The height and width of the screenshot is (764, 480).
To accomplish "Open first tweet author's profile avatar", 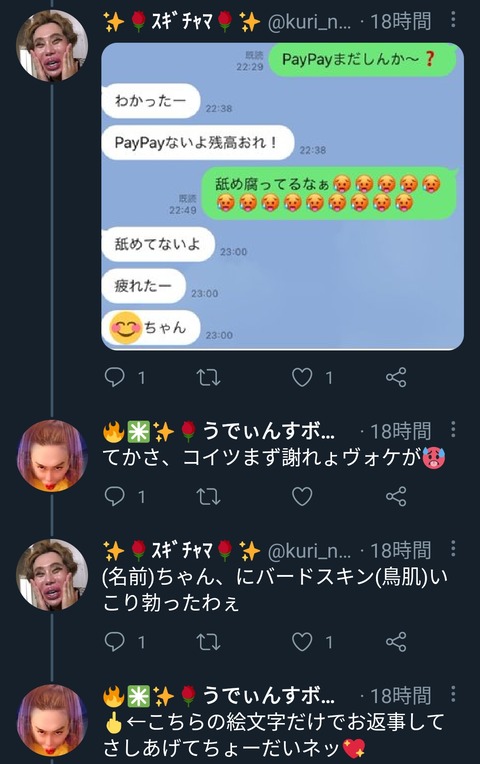I will 52,46.
